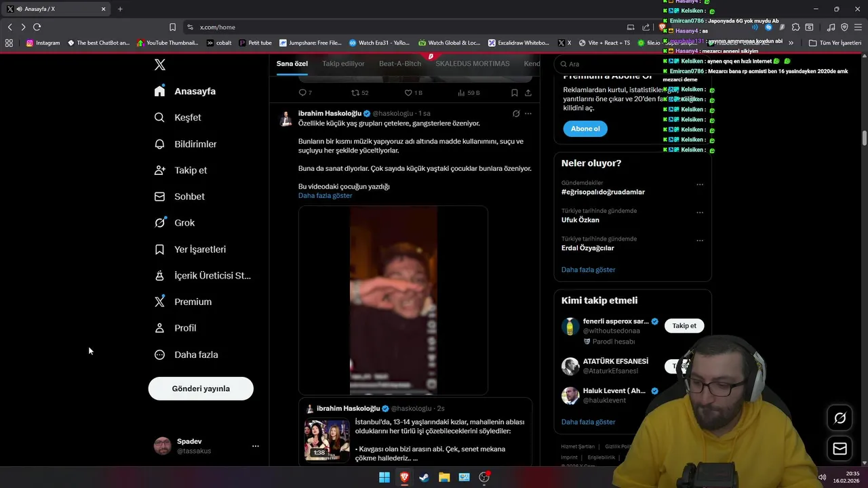Switch to Takip ediliyor tab
The height and width of the screenshot is (488, 868).
coord(343,64)
